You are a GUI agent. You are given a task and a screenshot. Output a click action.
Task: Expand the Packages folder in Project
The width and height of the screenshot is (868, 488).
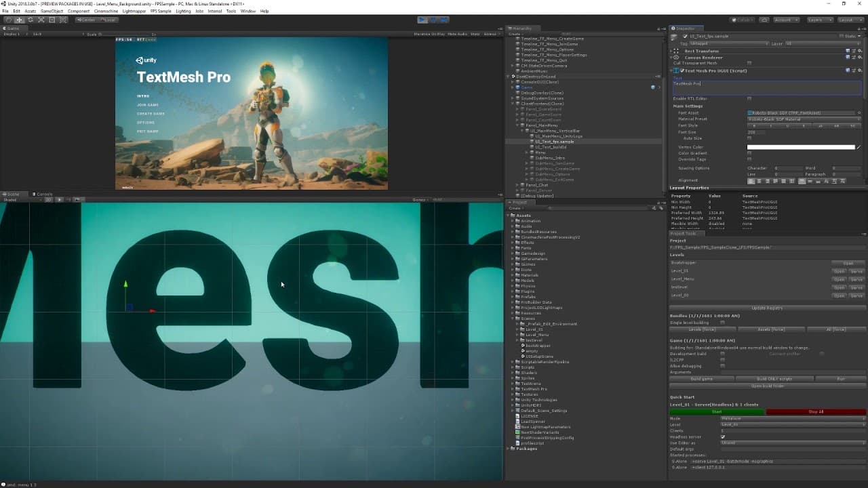tap(509, 449)
